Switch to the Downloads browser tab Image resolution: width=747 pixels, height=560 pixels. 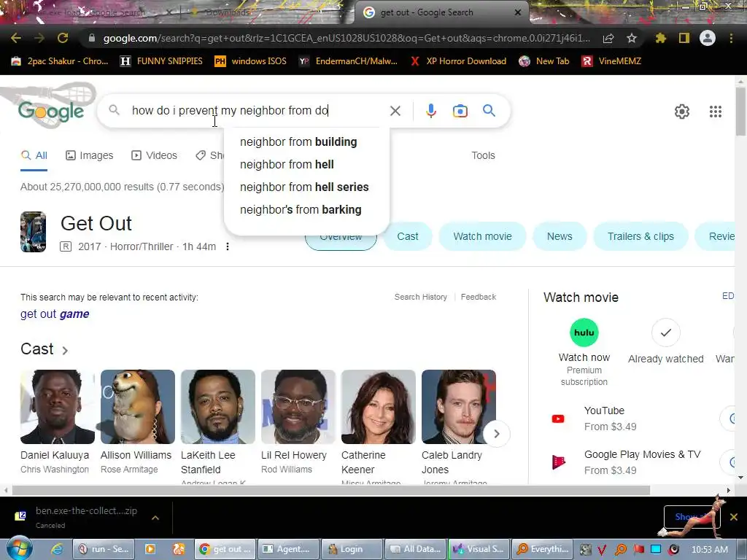click(228, 12)
